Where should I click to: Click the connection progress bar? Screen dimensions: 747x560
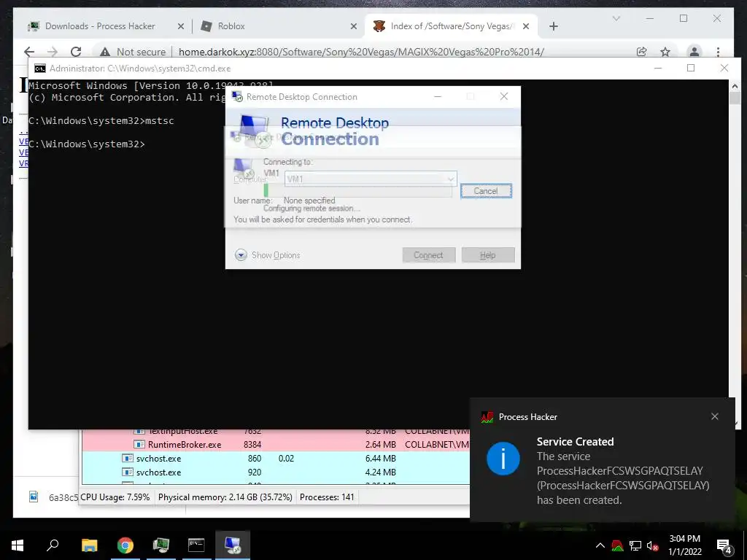click(x=357, y=191)
